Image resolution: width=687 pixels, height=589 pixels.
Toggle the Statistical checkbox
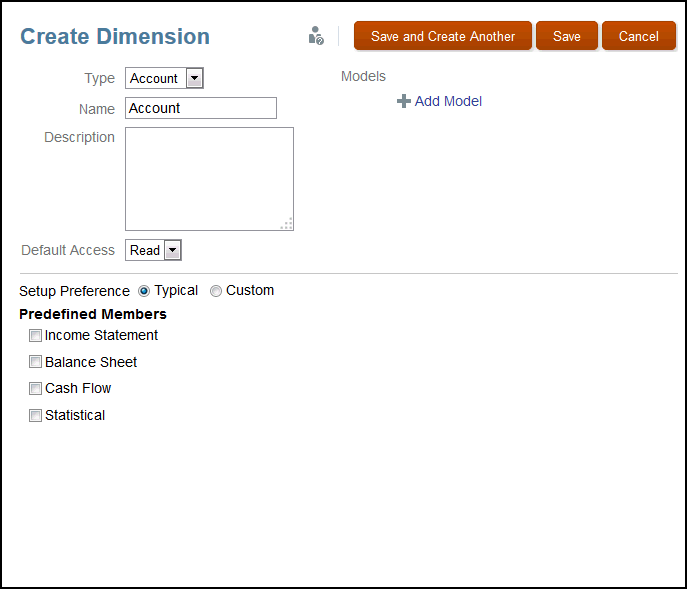[x=35, y=415]
